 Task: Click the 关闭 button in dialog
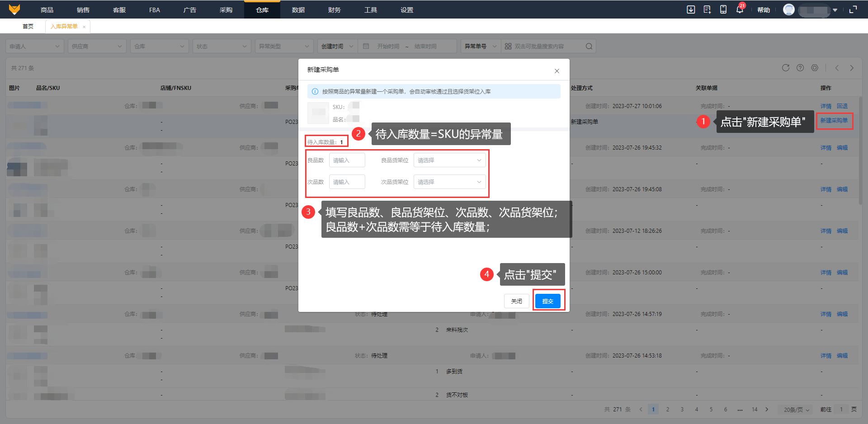click(516, 301)
